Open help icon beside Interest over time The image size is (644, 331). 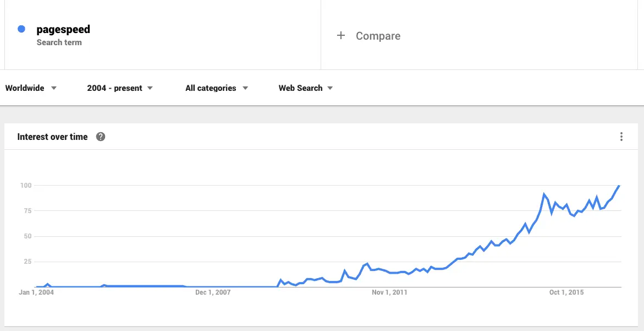pos(101,137)
